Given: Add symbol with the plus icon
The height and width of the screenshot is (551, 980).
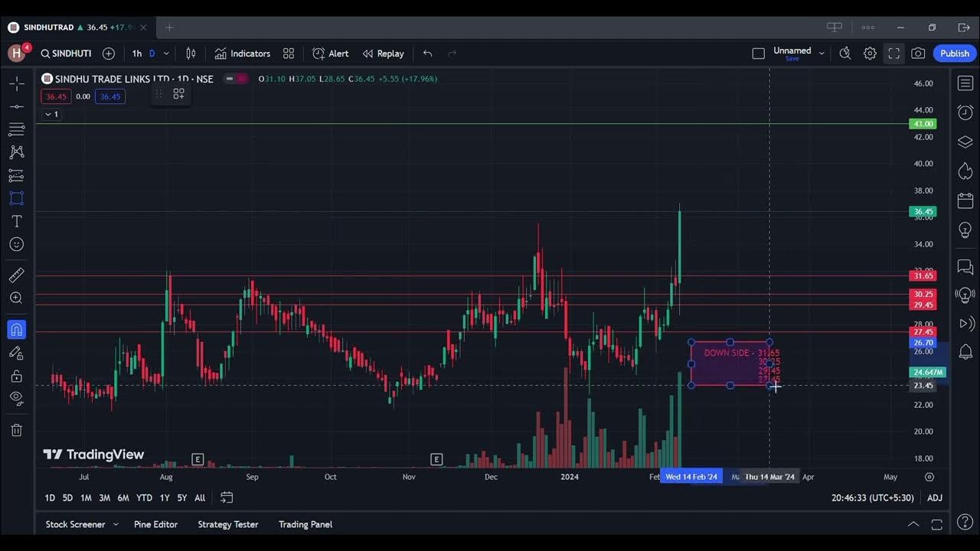Looking at the screenshot, I should [109, 54].
